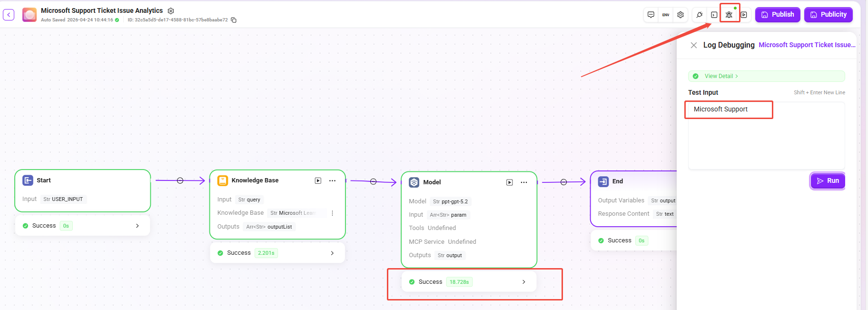The height and width of the screenshot is (310, 868).
Task: Expand the Start node Success result
Action: click(83, 226)
